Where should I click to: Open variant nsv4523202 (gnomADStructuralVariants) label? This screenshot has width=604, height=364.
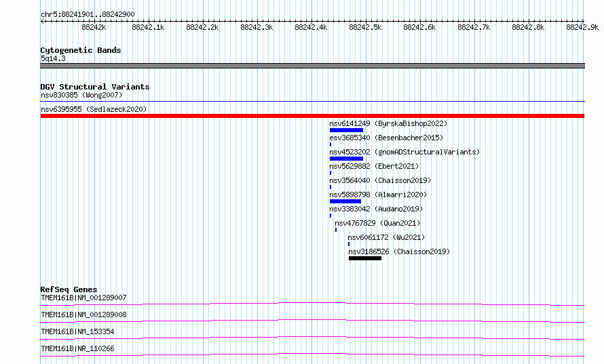point(404,152)
